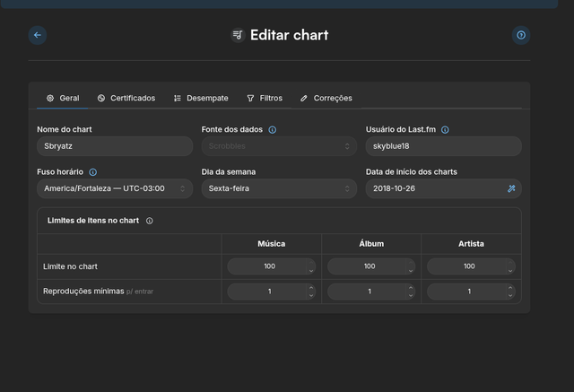574x392 pixels.
Task: Open the Filtros tab
Action: pos(265,98)
